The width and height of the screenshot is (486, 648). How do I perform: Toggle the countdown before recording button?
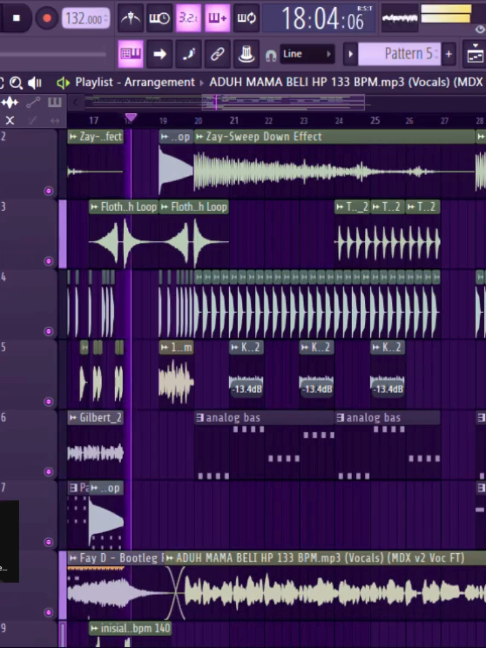188,18
